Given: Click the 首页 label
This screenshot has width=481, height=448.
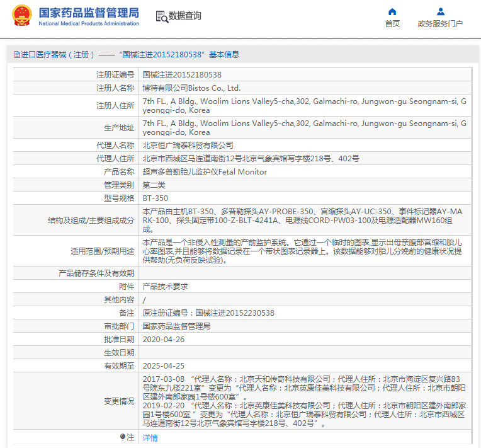Looking at the screenshot, I should (392, 24).
